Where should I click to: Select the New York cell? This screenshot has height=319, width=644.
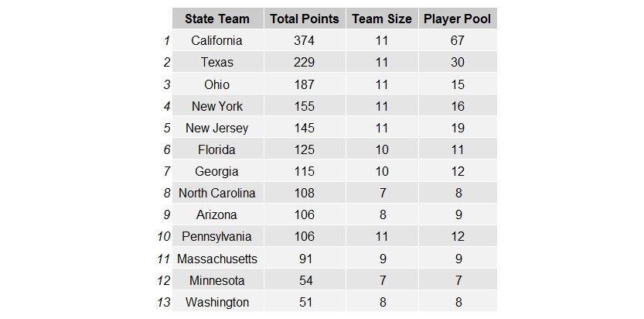point(217,106)
